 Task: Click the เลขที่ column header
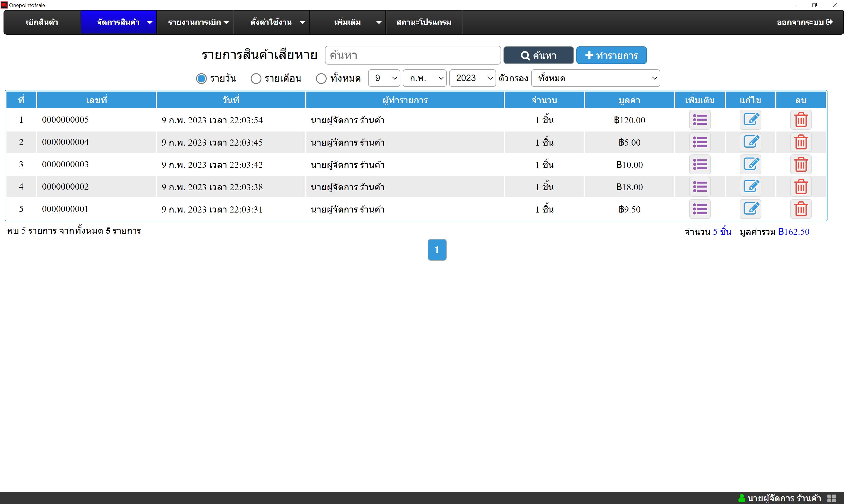[96, 100]
